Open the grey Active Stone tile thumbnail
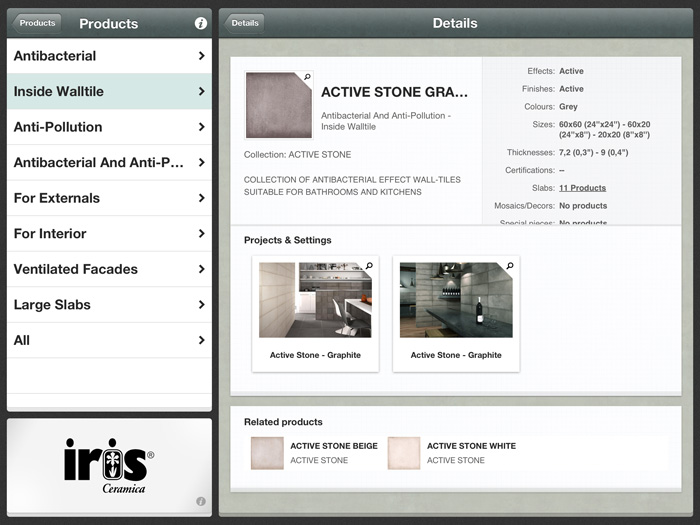The height and width of the screenshot is (525, 700). pos(279,105)
